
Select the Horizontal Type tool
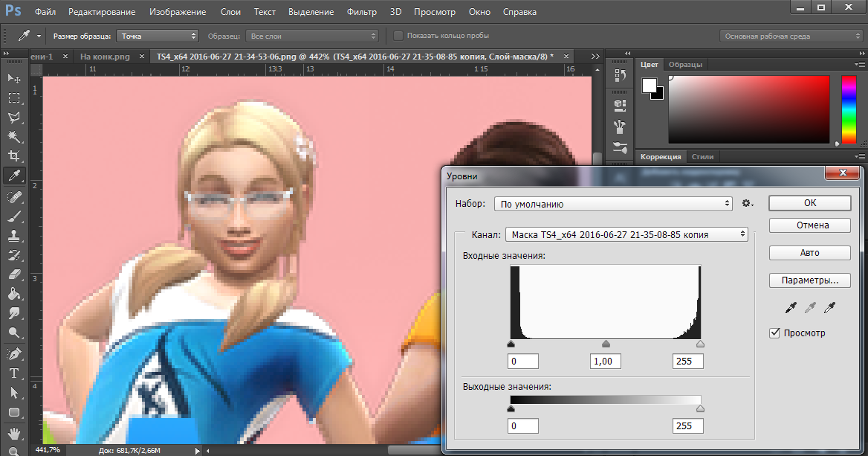14,373
